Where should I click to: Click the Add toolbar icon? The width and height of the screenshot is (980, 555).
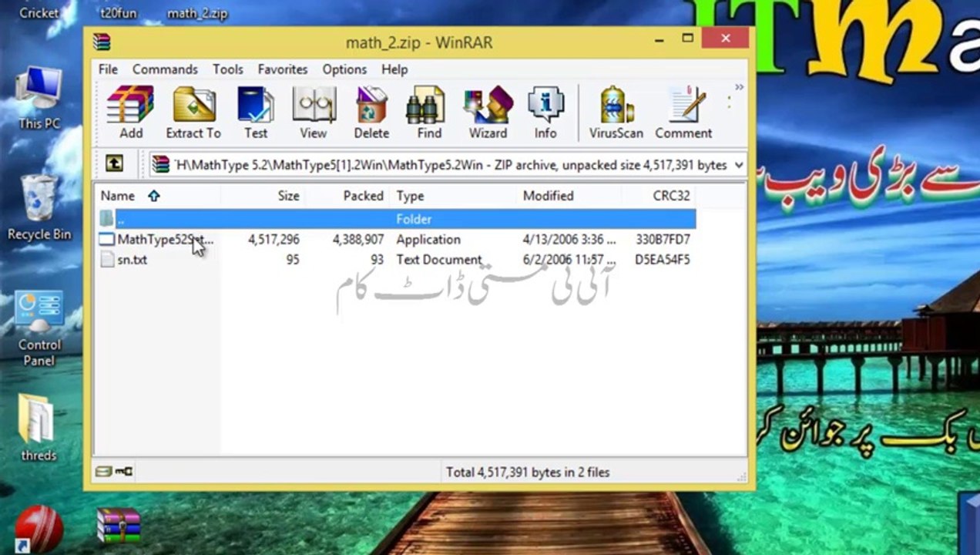(x=130, y=113)
